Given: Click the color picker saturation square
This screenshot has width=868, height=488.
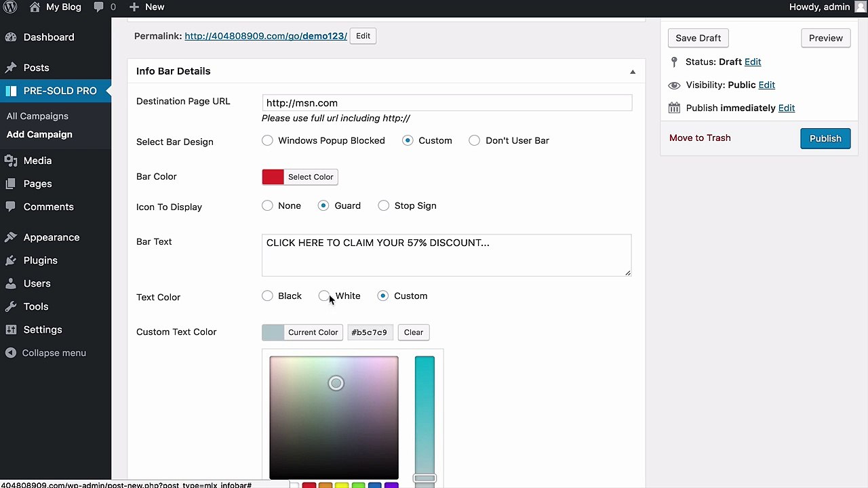Looking at the screenshot, I should (334, 418).
